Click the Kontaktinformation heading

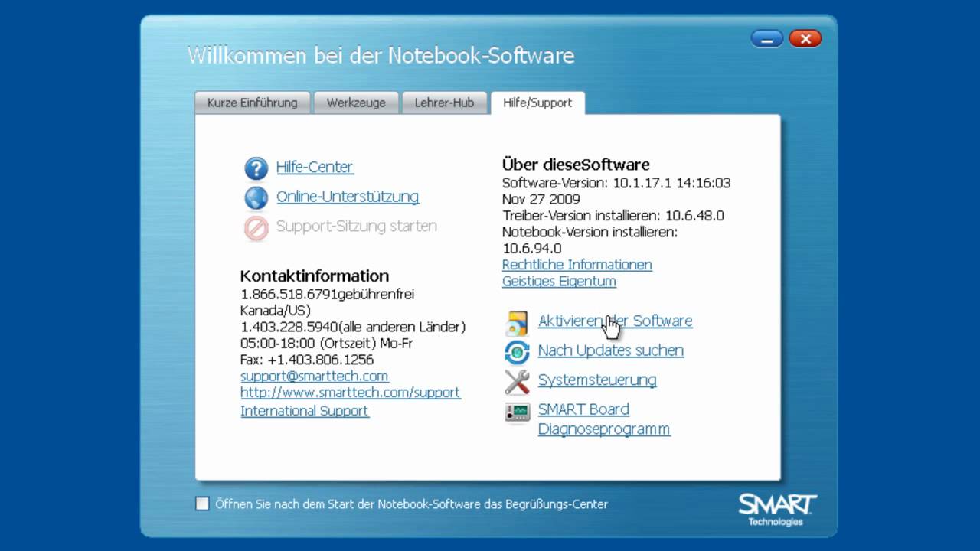[315, 276]
